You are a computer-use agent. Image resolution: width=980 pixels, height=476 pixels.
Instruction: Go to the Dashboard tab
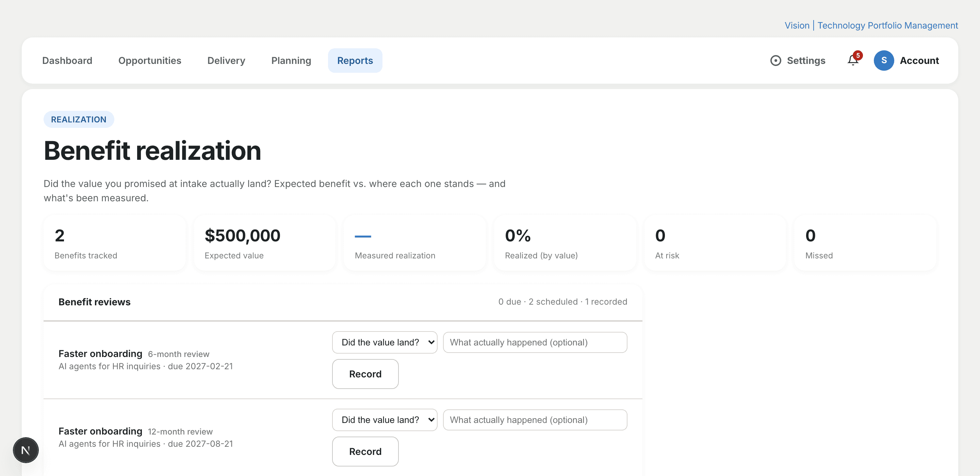pos(67,61)
